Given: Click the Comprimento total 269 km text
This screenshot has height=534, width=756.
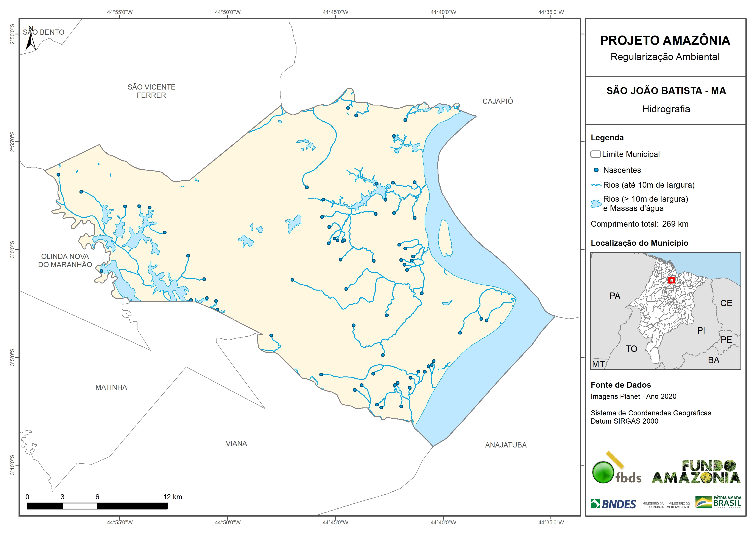Looking at the screenshot, I should click(x=639, y=224).
